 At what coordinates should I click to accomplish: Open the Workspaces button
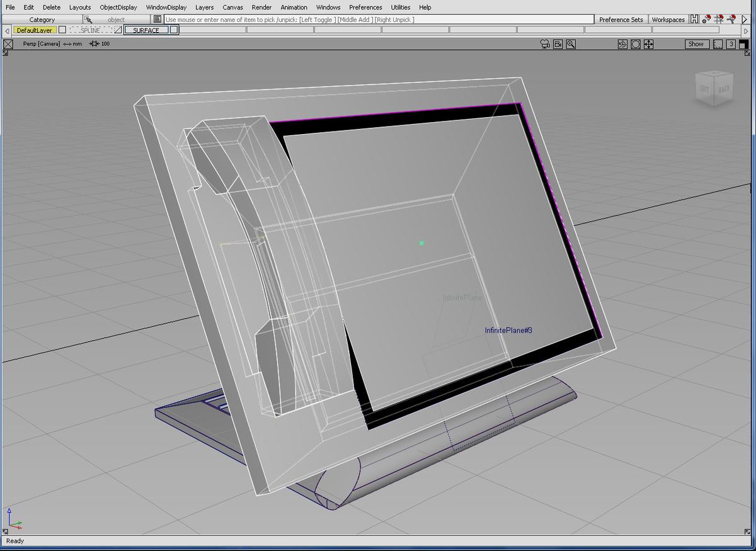[668, 20]
